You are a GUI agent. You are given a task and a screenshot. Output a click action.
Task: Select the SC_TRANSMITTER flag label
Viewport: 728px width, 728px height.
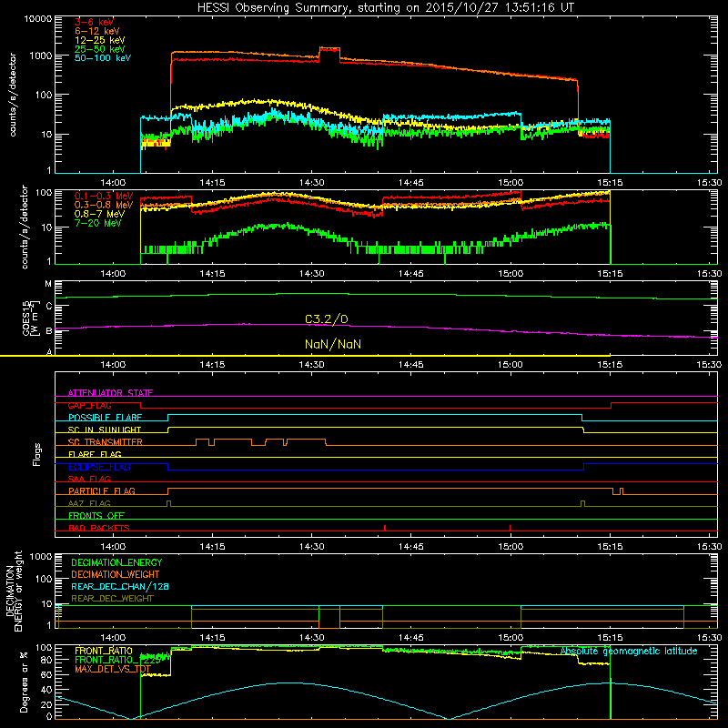click(x=106, y=442)
